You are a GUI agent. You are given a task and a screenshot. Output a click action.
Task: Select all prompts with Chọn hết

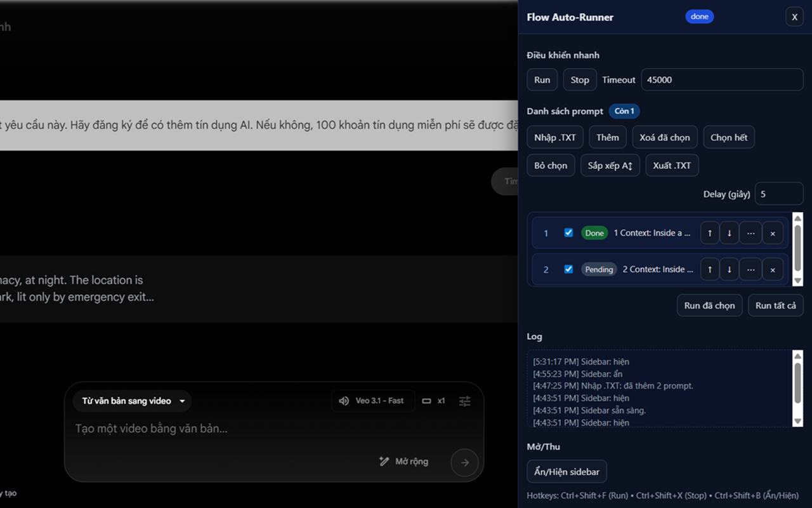(729, 137)
